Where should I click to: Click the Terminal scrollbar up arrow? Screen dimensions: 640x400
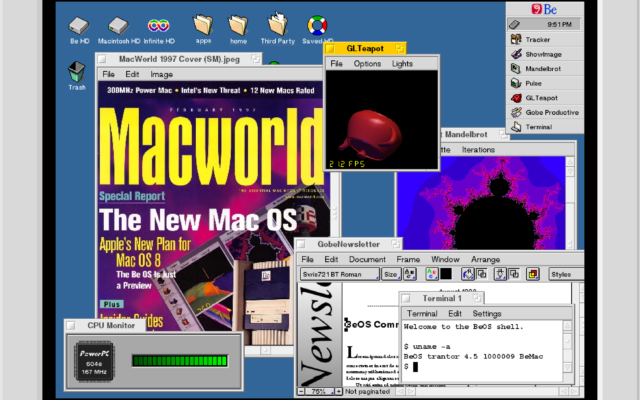568,326
